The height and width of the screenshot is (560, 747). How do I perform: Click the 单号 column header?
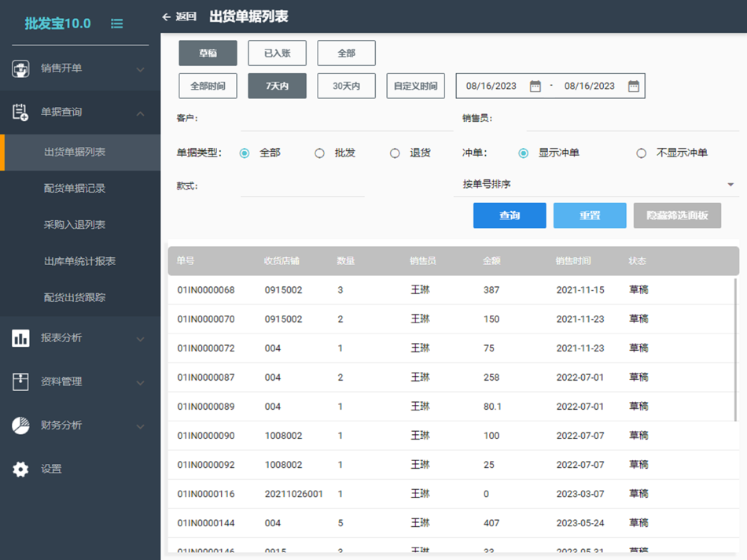pyautogui.click(x=186, y=260)
